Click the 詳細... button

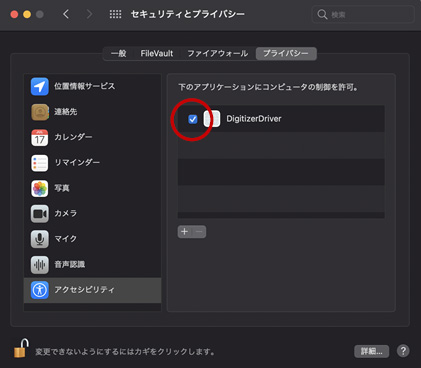click(x=371, y=351)
